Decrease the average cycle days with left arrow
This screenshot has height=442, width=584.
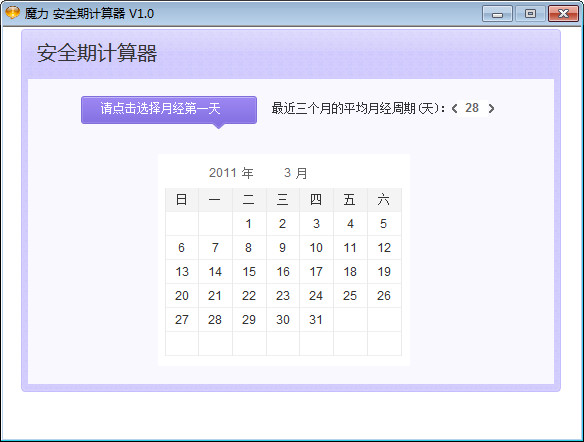coord(454,108)
